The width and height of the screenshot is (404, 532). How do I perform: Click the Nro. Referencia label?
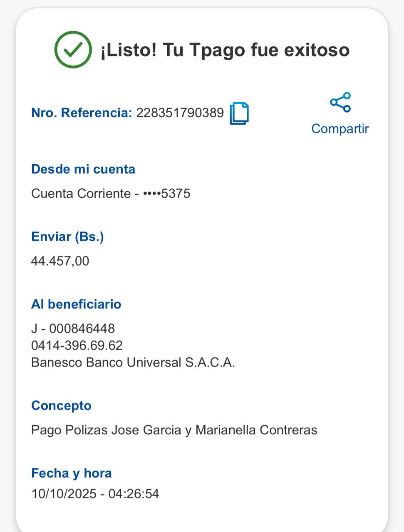82,113
